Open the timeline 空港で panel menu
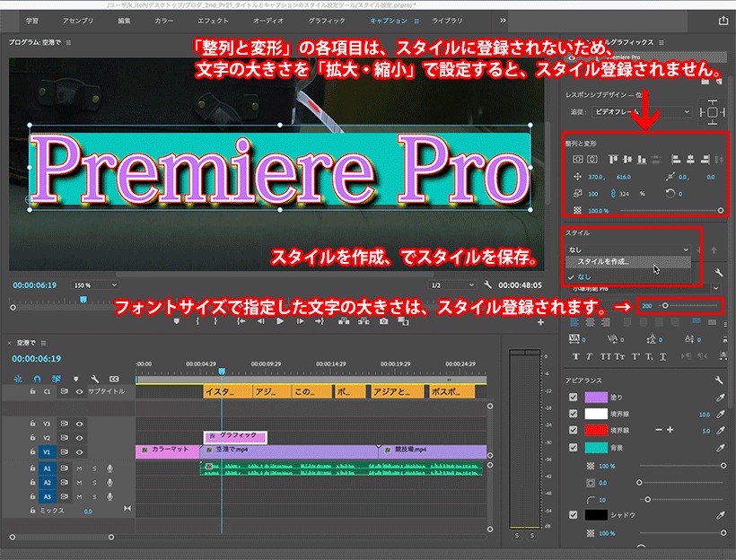Viewport: 736px width, 560px height. [44, 343]
